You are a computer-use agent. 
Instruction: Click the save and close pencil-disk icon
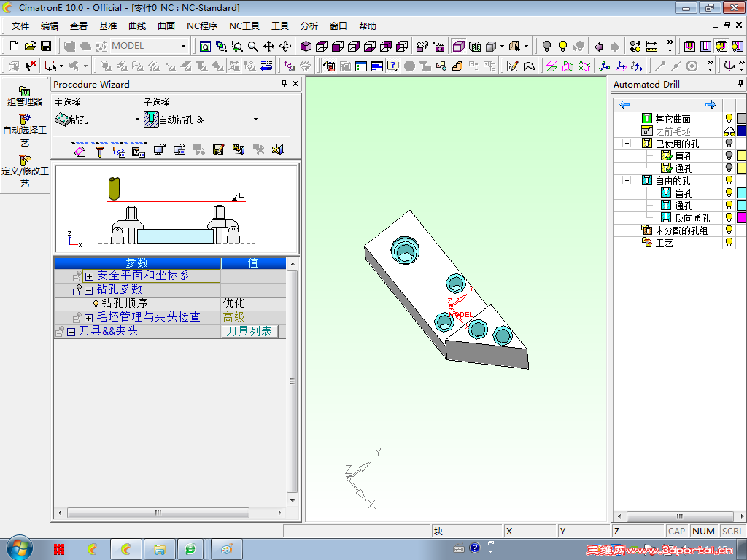pos(218,149)
